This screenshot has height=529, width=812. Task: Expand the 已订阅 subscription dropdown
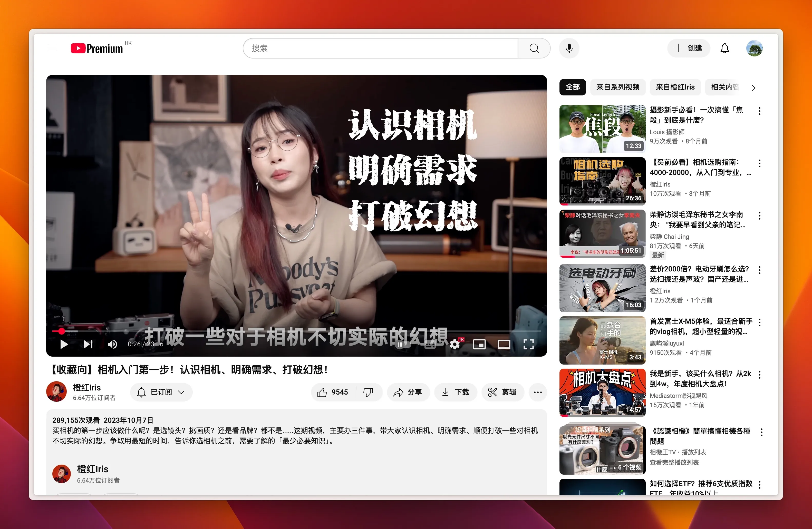[162, 392]
